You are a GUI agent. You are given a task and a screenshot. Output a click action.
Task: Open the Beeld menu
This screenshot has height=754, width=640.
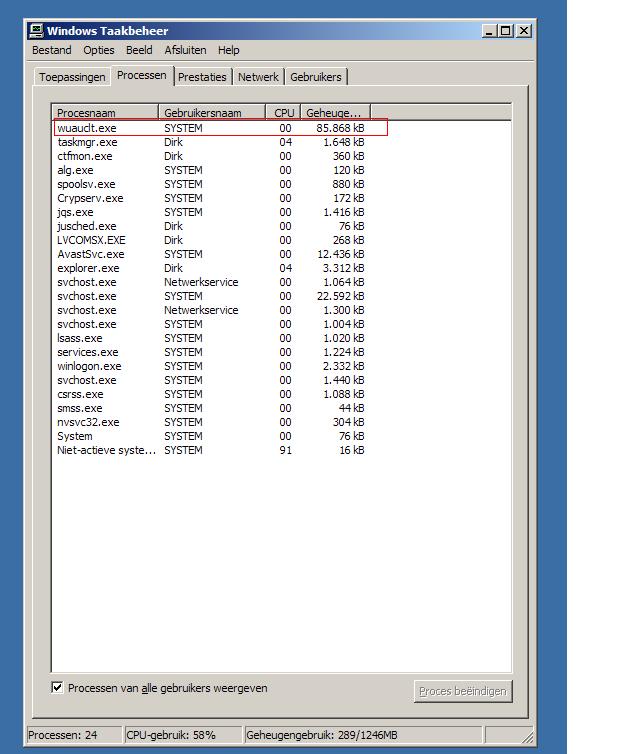[x=139, y=50]
